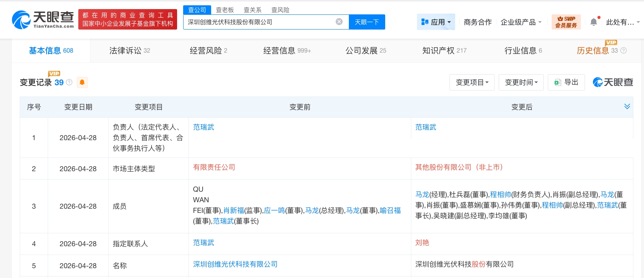Click the 天眼一下 search button

(x=367, y=22)
